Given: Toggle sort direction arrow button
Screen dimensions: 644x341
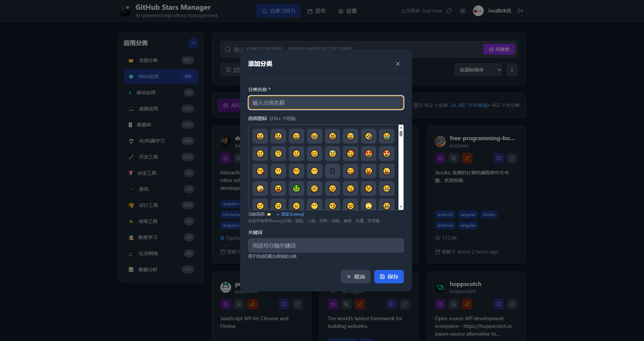Looking at the screenshot, I should (x=512, y=70).
